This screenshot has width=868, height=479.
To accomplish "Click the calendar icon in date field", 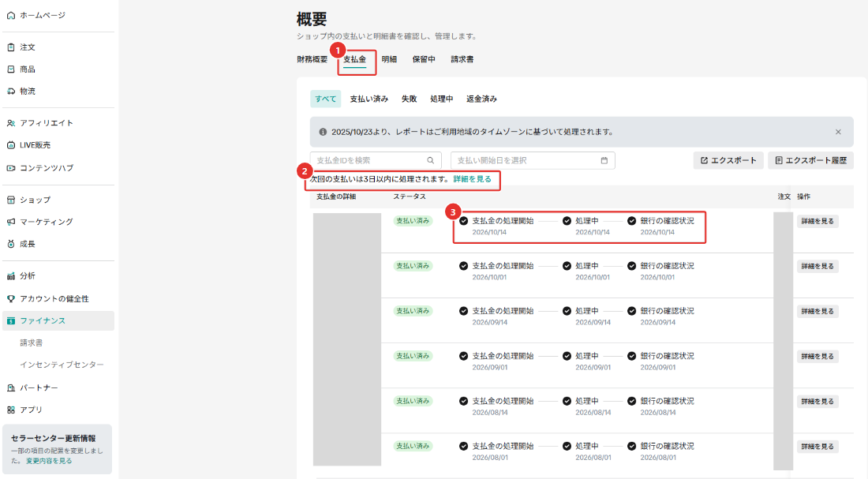I will tap(604, 161).
